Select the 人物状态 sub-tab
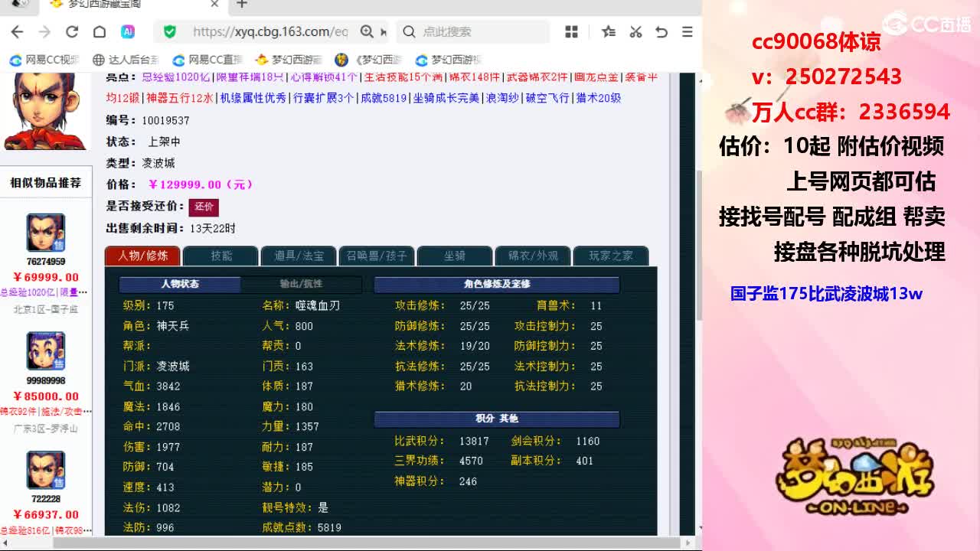 (x=180, y=284)
